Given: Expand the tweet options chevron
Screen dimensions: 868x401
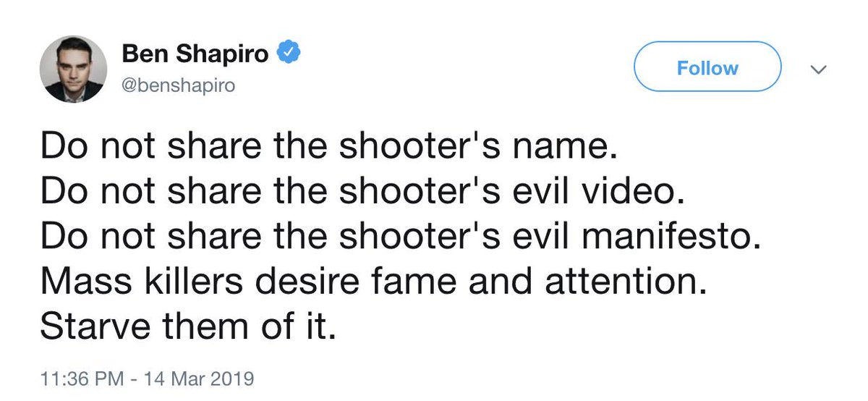Looking at the screenshot, I should pyautogui.click(x=819, y=69).
